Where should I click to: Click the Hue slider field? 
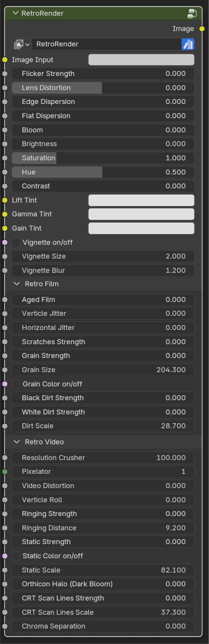103,172
